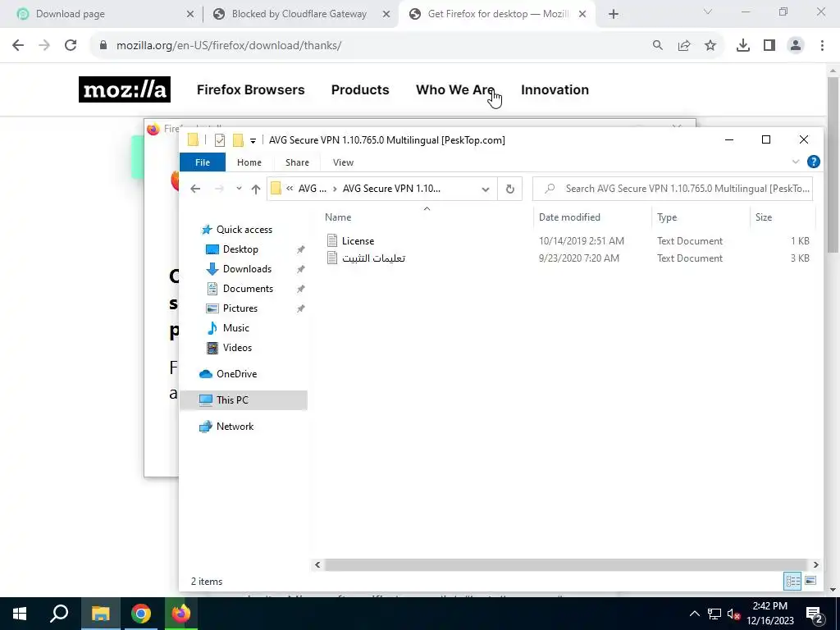This screenshot has width=840, height=630.
Task: Open Chrome's three-dot menu
Action: (822, 46)
